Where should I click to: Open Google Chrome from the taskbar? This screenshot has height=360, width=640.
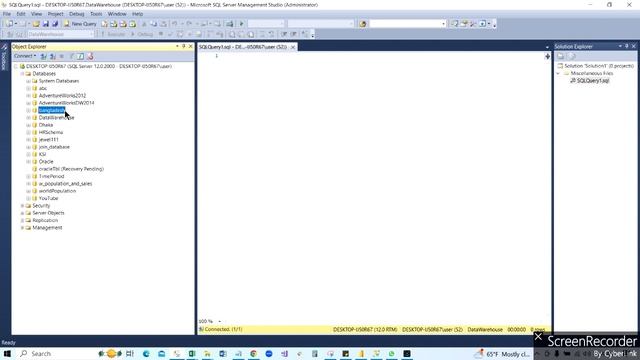253,353
